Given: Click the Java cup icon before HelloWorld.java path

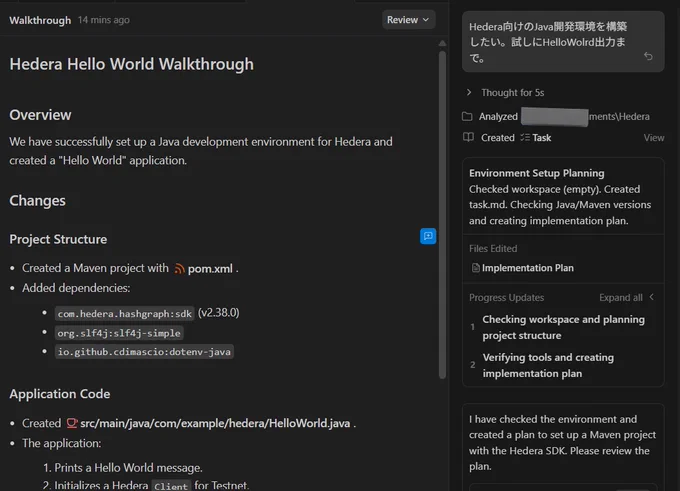Looking at the screenshot, I should click(x=72, y=423).
